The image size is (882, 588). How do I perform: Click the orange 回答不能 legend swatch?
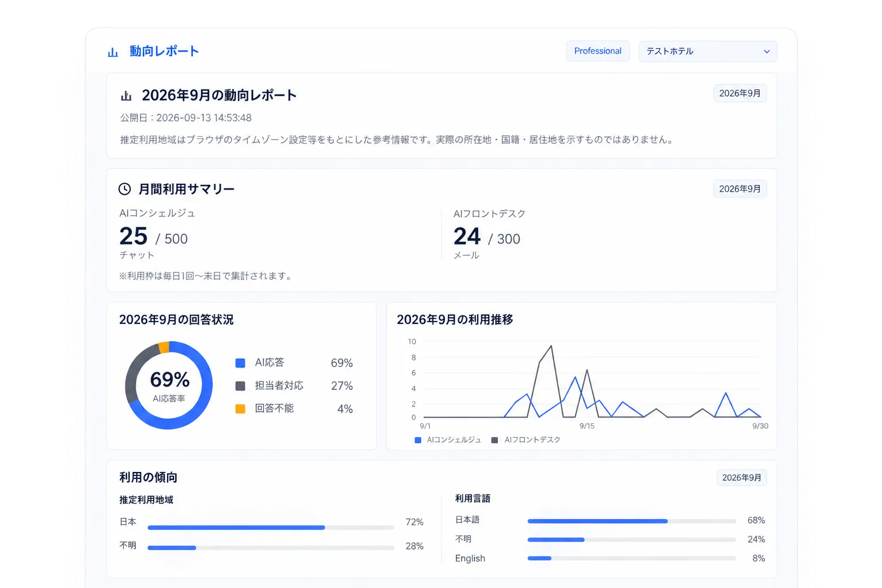(x=241, y=409)
